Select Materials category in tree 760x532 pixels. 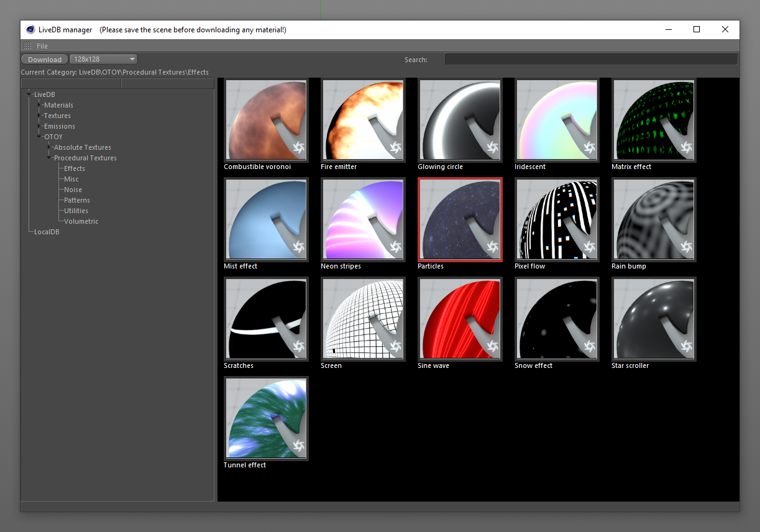click(58, 105)
